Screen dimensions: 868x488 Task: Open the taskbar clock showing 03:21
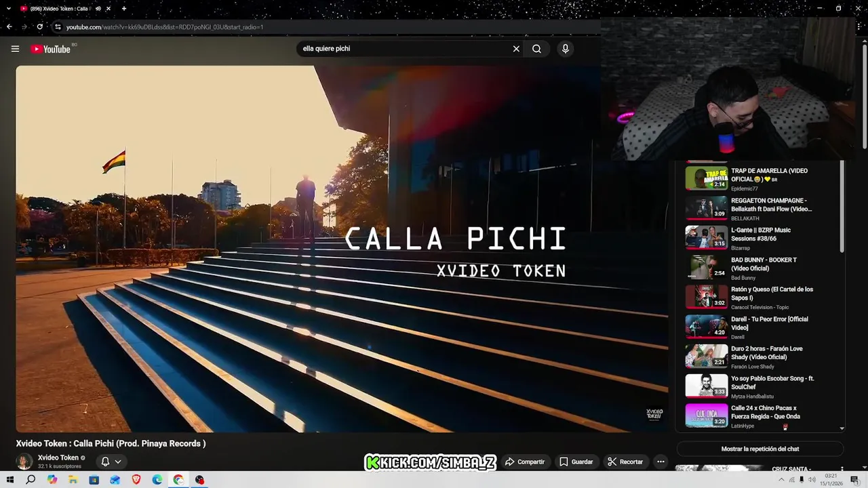831,480
